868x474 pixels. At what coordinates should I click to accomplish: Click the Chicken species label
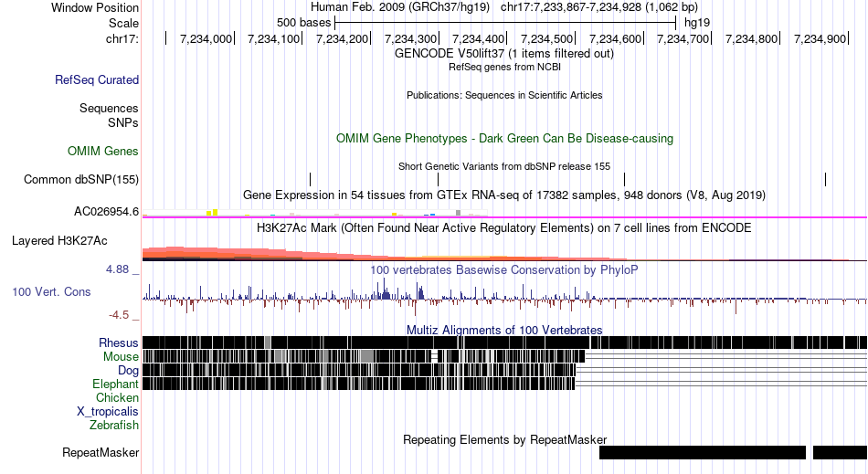[x=117, y=397]
